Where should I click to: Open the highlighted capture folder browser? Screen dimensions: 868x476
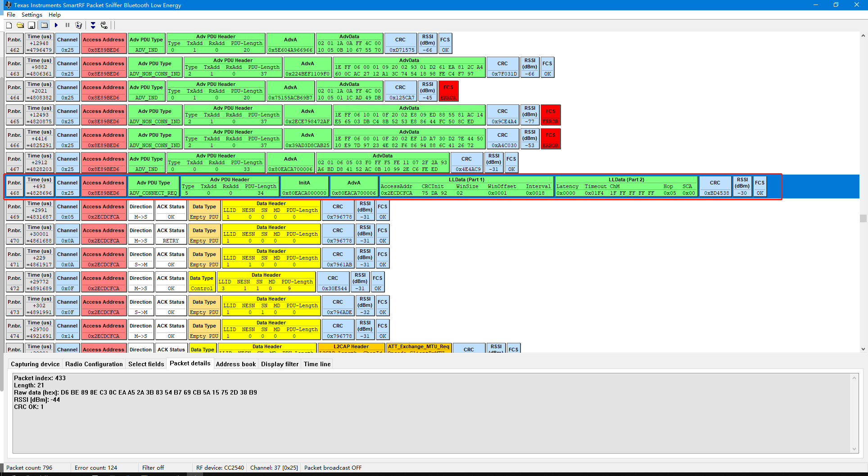tap(44, 25)
